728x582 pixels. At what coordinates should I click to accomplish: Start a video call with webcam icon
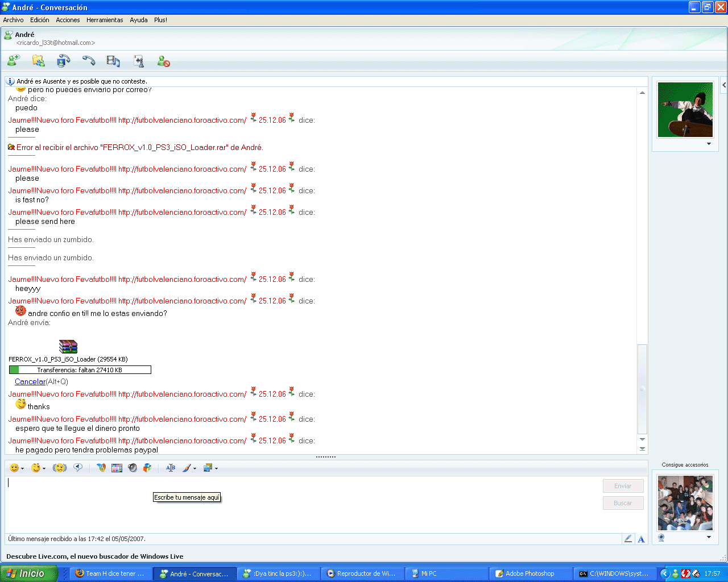pyautogui.click(x=64, y=60)
